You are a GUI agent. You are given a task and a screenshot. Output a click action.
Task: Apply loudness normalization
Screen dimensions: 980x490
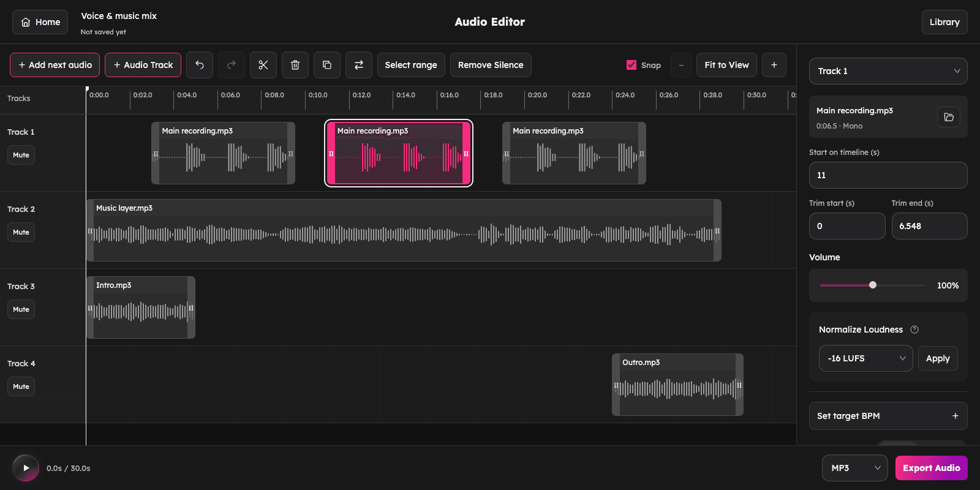(938, 358)
